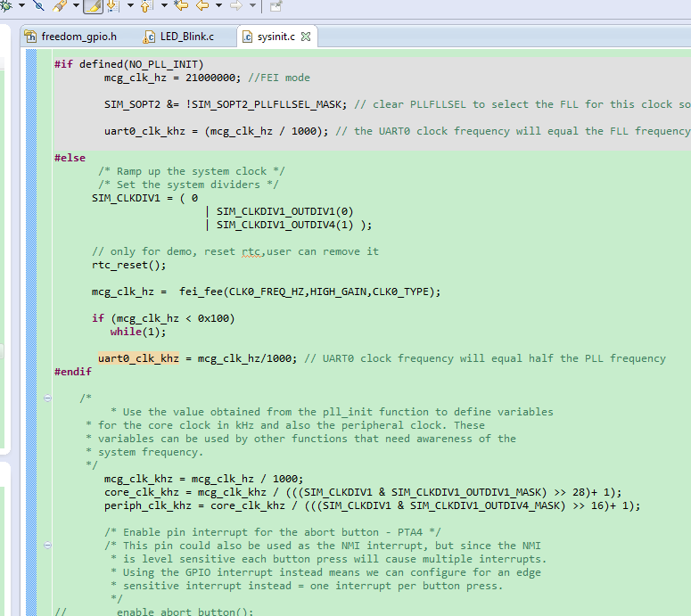Click the Skip All Breakpoints icon
Viewport: 691px width, 616px height.
coord(39,5)
